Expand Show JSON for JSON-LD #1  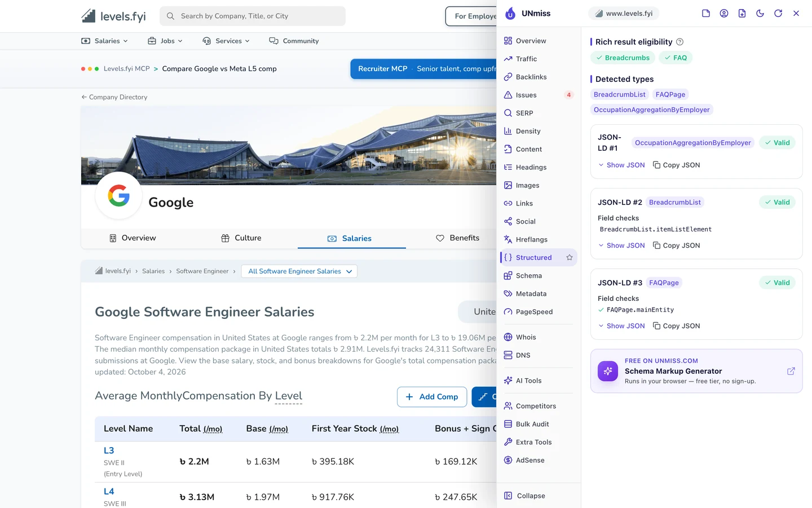point(621,165)
